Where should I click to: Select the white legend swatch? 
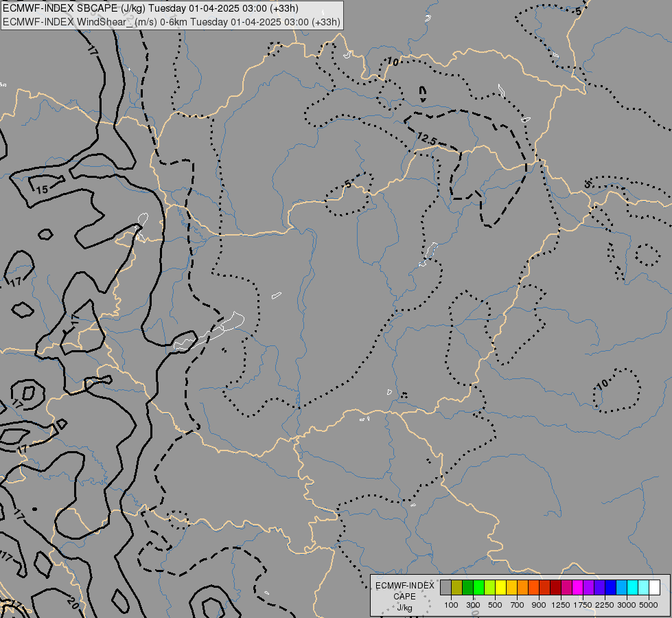tap(654, 587)
